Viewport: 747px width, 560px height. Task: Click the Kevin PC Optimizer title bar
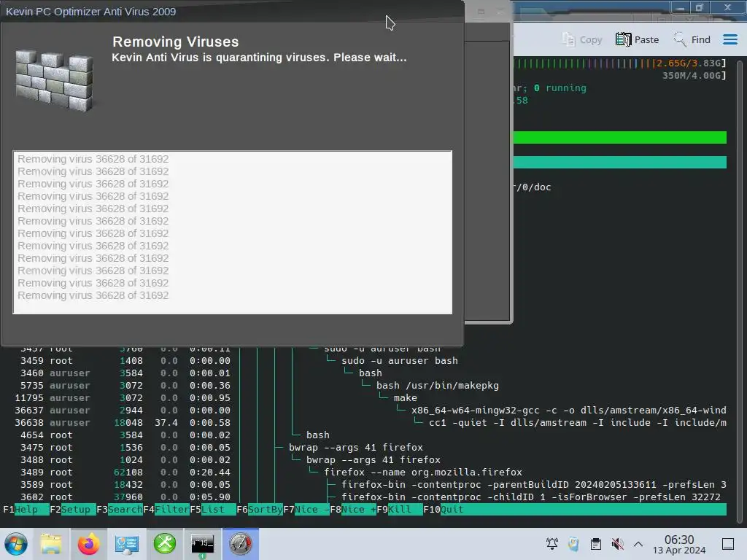coord(233,12)
